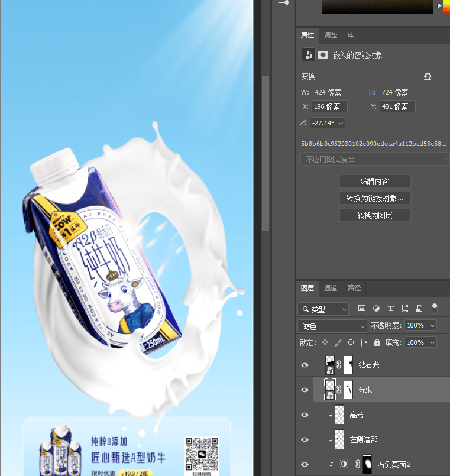The width and height of the screenshot is (450, 476).
Task: Switch to the 属性 tab
Action: (x=307, y=35)
